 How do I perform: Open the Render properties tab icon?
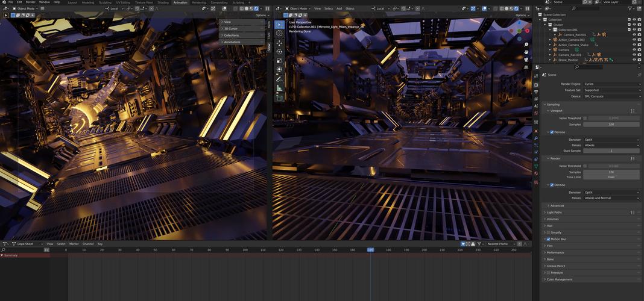pyautogui.click(x=536, y=84)
